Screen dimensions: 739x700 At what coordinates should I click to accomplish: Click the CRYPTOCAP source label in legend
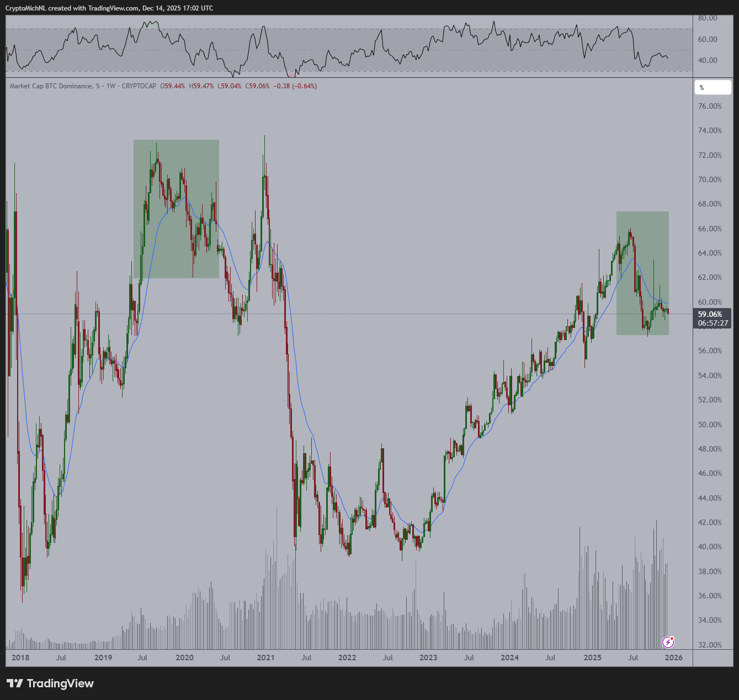139,86
